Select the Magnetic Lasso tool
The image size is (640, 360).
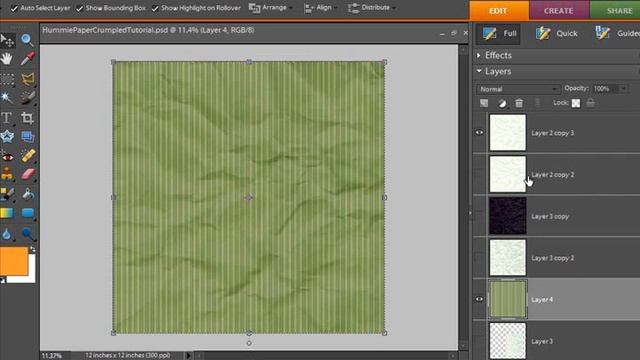tap(27, 79)
